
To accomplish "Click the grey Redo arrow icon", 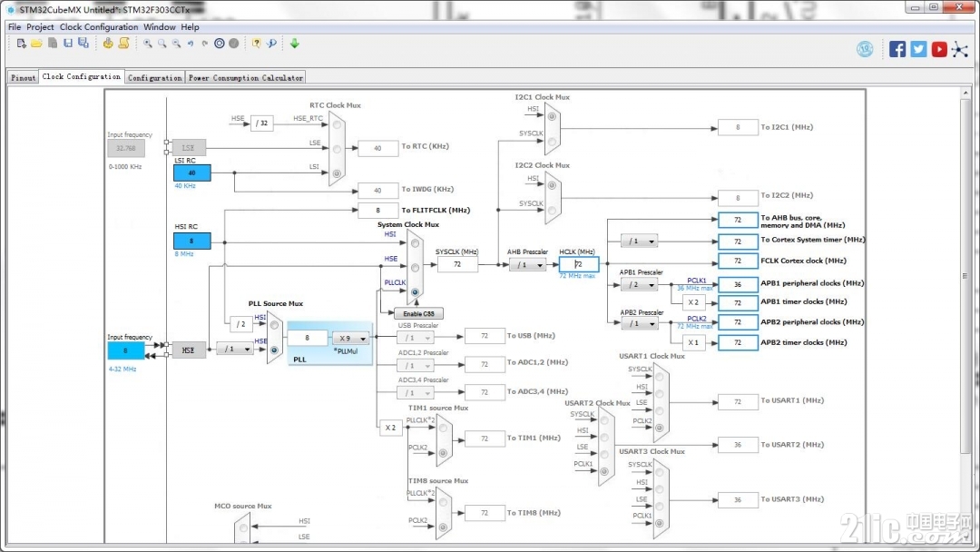I will tap(204, 44).
